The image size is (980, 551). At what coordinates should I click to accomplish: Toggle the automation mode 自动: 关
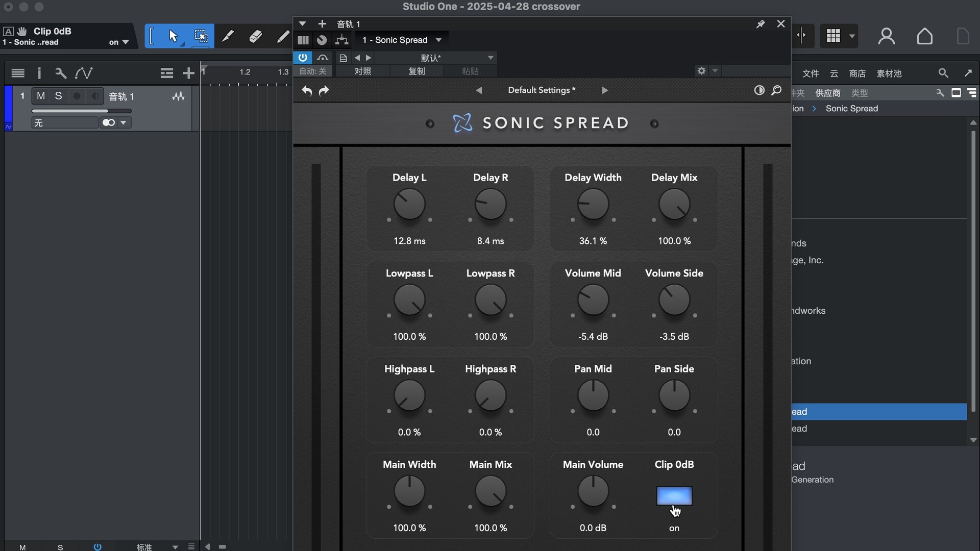(x=313, y=71)
